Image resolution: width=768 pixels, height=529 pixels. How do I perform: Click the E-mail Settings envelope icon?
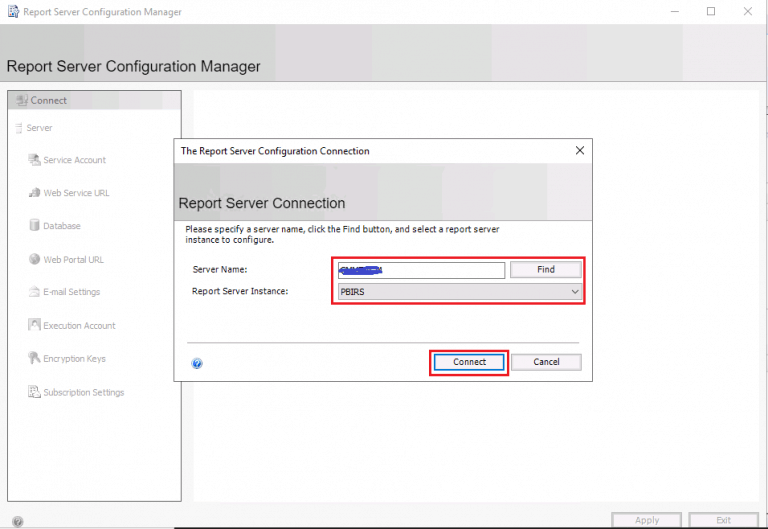(x=34, y=292)
